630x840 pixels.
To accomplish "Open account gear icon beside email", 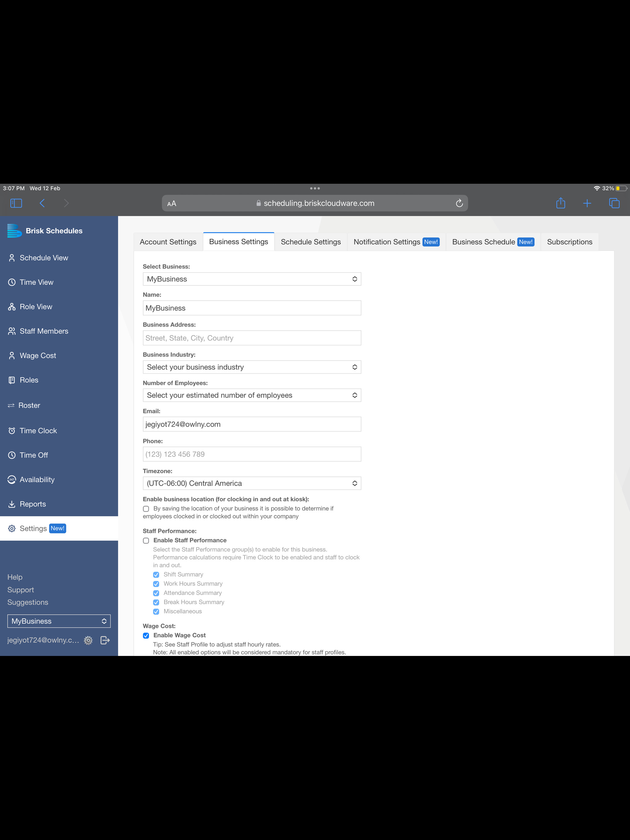I will point(88,640).
